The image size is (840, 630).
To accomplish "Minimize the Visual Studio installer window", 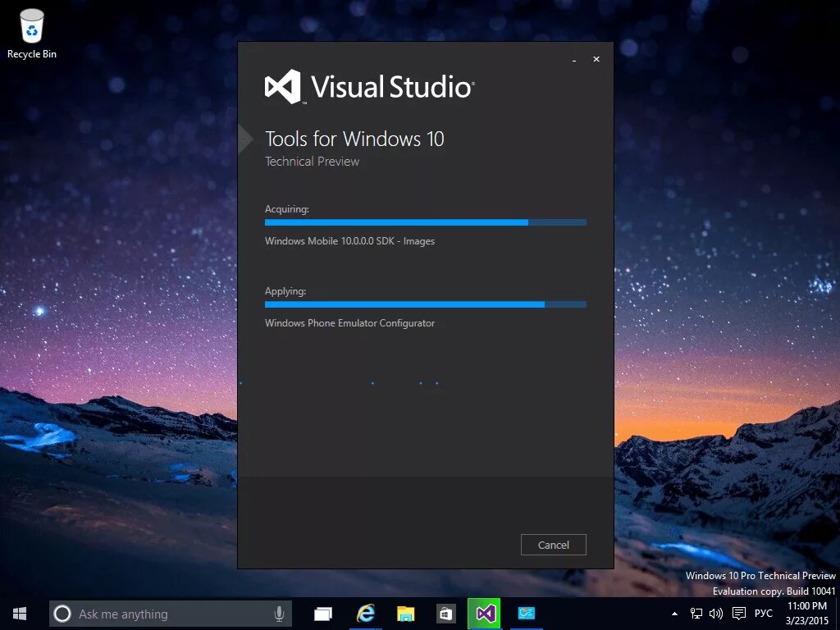I will click(x=573, y=59).
